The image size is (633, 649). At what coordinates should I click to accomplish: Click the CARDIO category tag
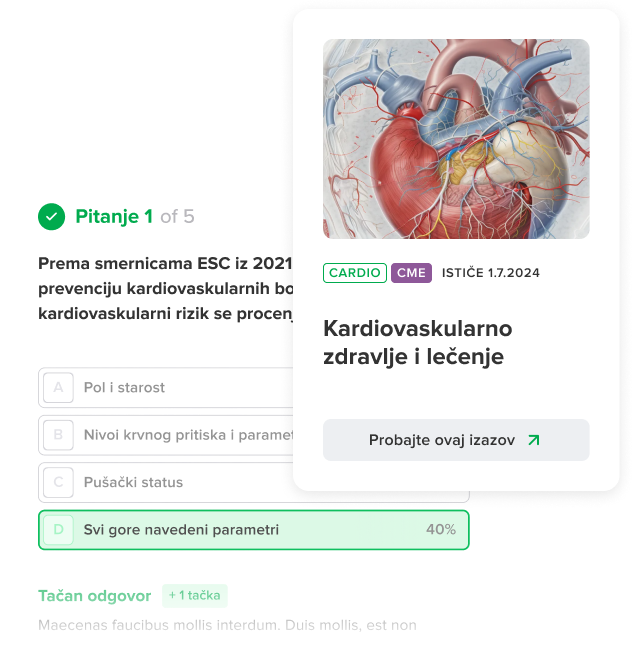tap(355, 273)
